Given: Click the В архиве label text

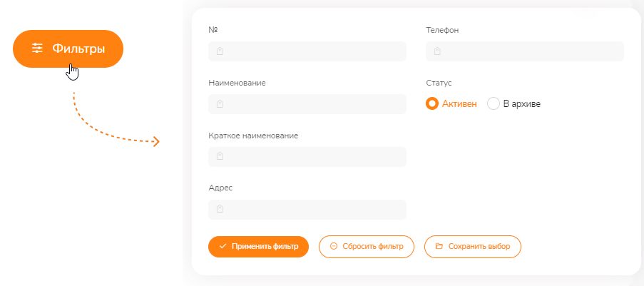Looking at the screenshot, I should (x=522, y=104).
